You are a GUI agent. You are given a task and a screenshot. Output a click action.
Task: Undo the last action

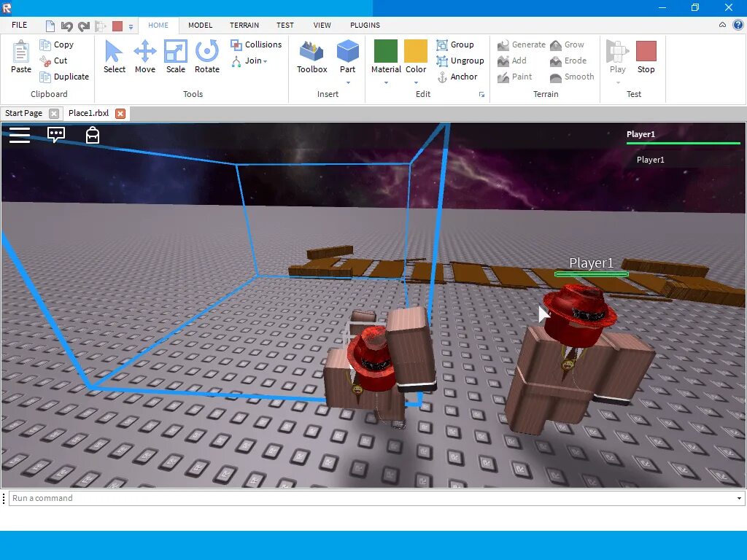[x=66, y=26]
